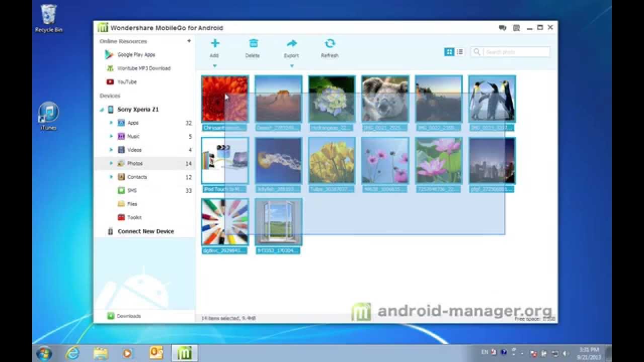Image resolution: width=644 pixels, height=362 pixels.
Task: Select the yellow tulips photo thumbnail
Action: point(332,160)
